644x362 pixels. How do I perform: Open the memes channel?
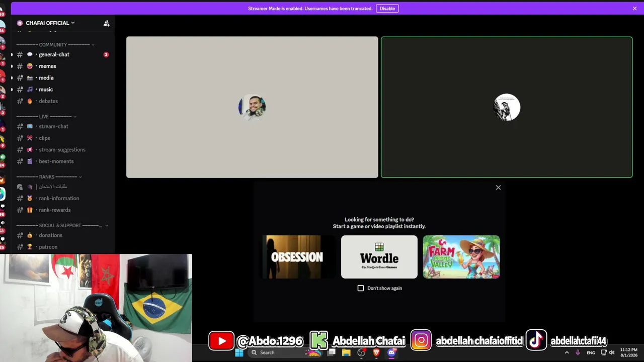coord(63,66)
